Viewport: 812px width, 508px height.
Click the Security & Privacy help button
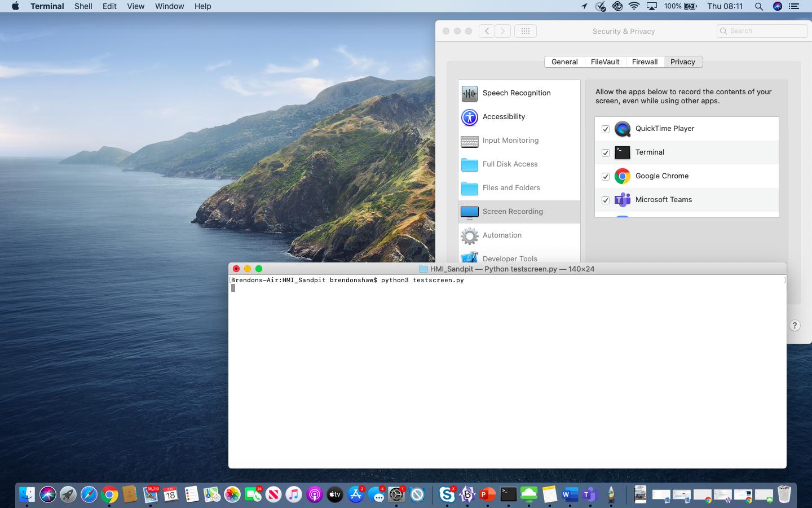click(x=795, y=326)
